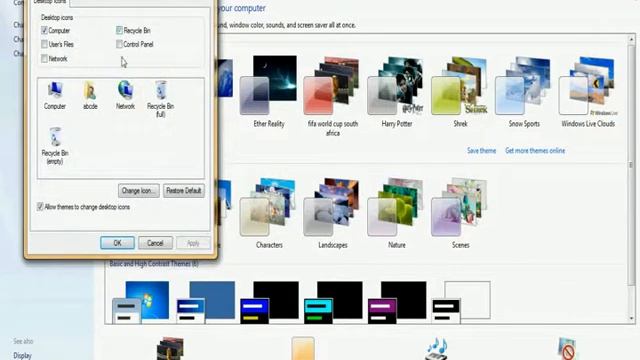Select the plain blue Windows Classic theme
The image size is (640, 360).
pyautogui.click(x=205, y=302)
